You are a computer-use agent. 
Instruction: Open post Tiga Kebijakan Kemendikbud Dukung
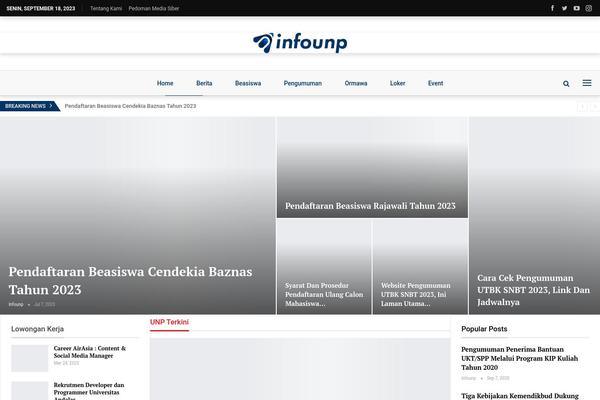[x=520, y=396]
